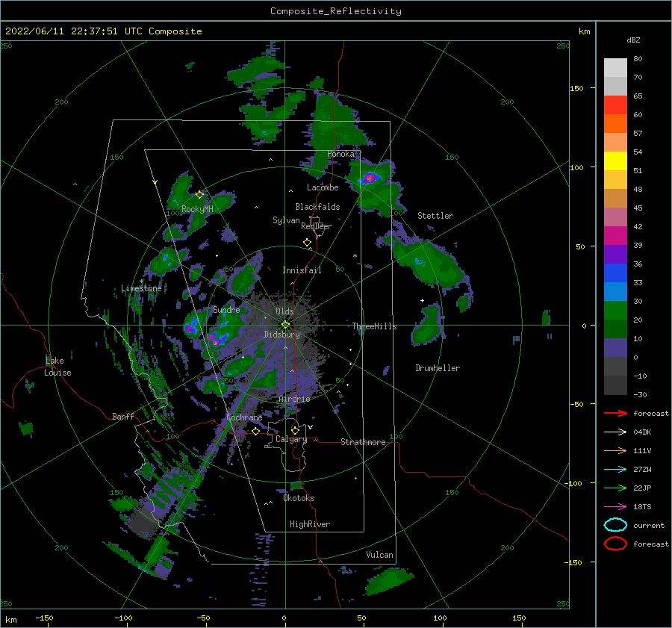This screenshot has height=628, width=672.
Task: Click the yellow 54 dBZ color swatch
Action: (x=615, y=161)
